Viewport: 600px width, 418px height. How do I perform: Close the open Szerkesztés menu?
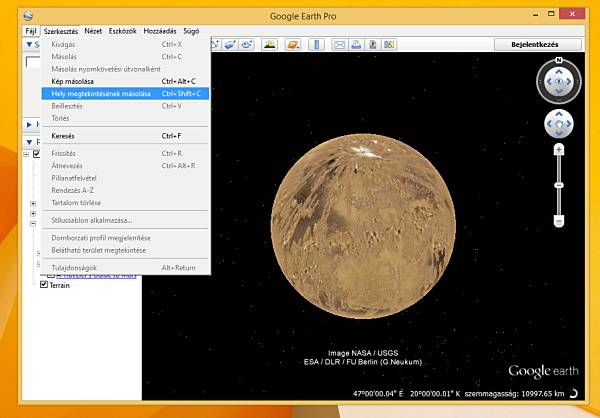[x=60, y=31]
